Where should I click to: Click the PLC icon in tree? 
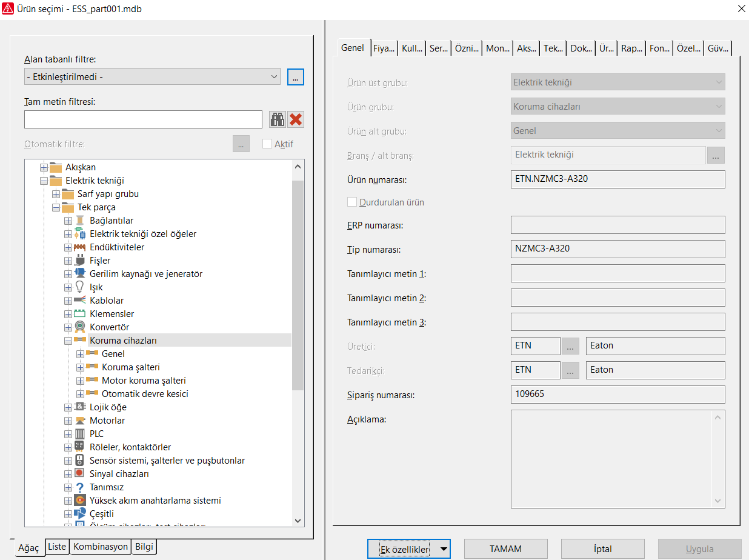tap(80, 434)
